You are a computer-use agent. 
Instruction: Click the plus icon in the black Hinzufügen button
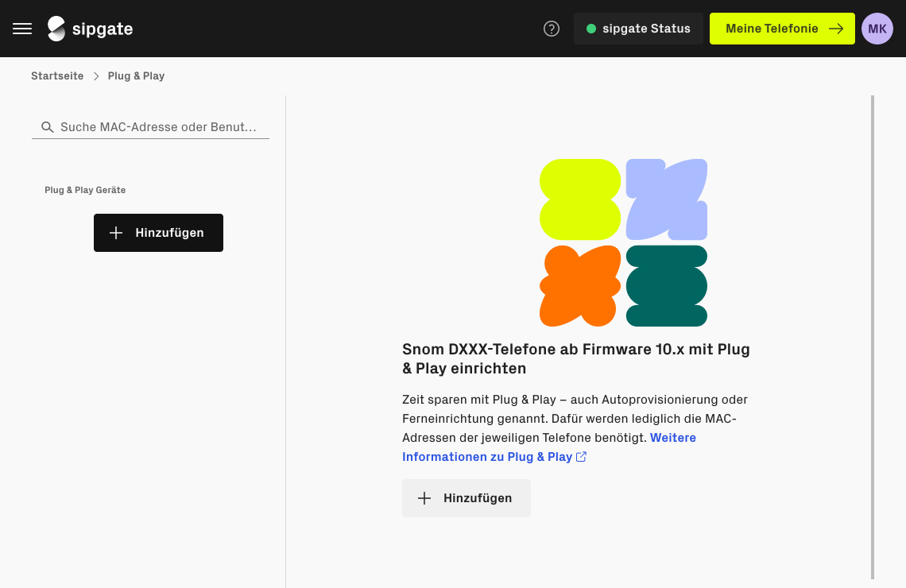pyautogui.click(x=116, y=233)
